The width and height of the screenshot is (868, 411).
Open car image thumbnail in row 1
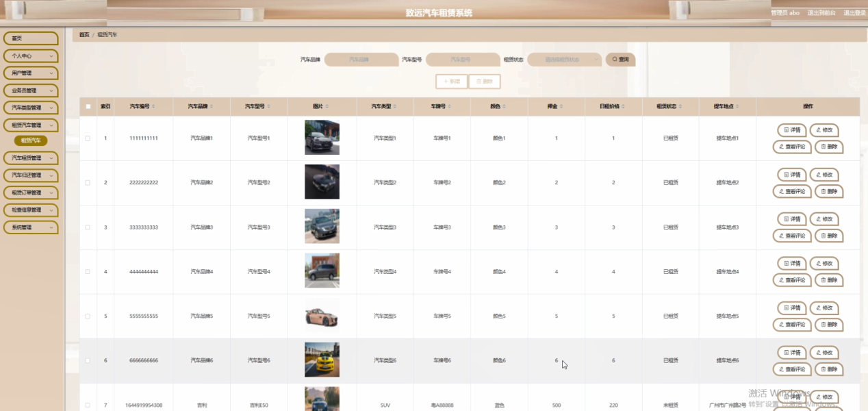(x=322, y=138)
